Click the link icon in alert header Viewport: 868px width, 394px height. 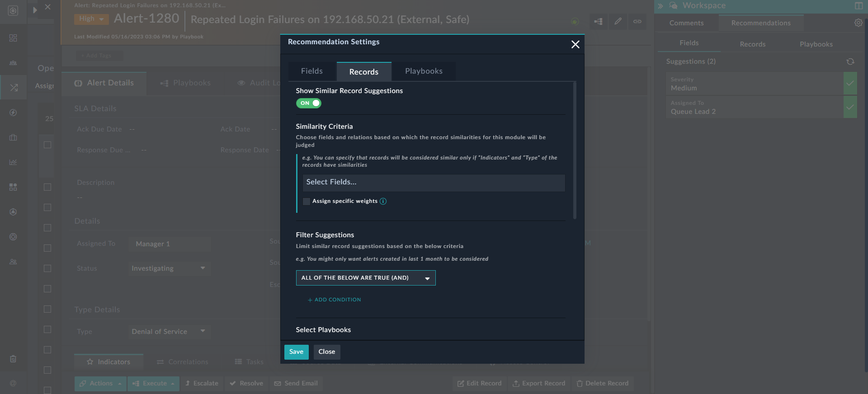tap(637, 21)
